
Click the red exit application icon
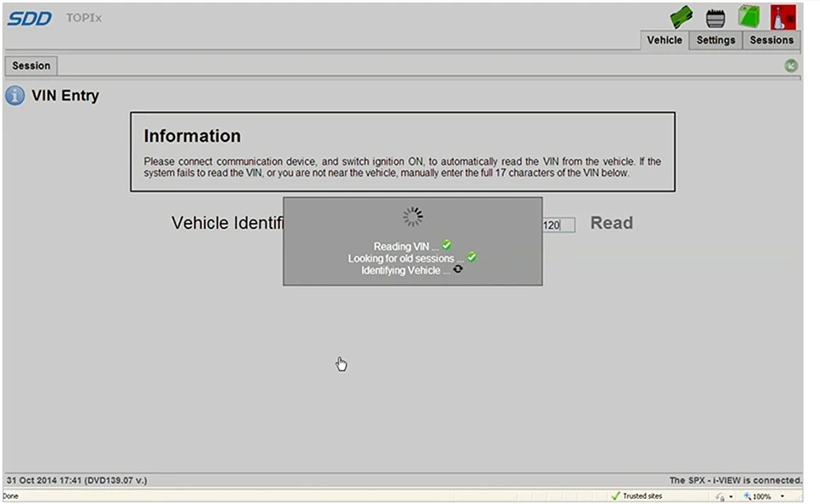783,17
